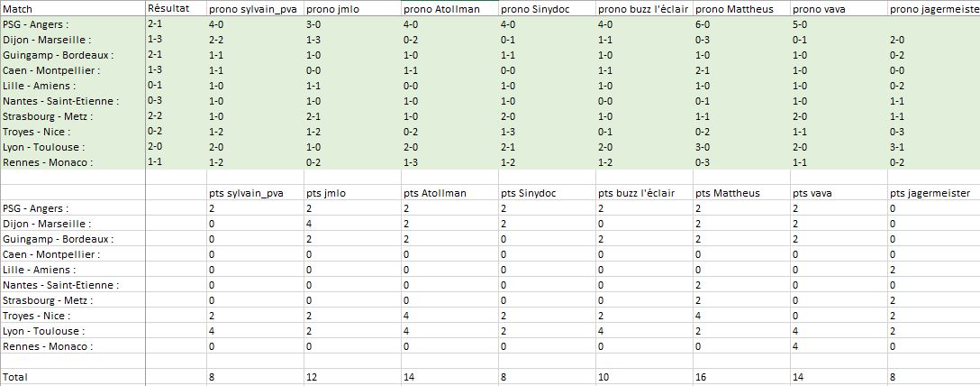Image resolution: width=980 pixels, height=386 pixels.
Task: Click Sinydoc's total of 8
Action: pyautogui.click(x=547, y=377)
